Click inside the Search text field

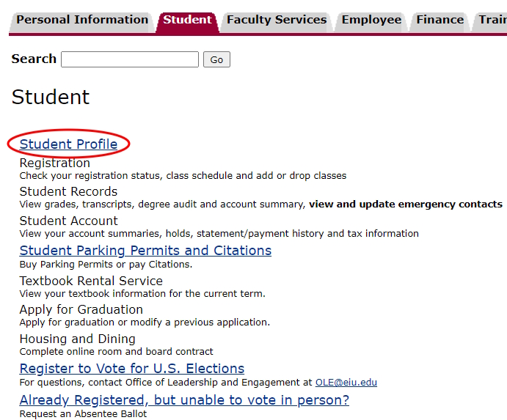click(130, 59)
